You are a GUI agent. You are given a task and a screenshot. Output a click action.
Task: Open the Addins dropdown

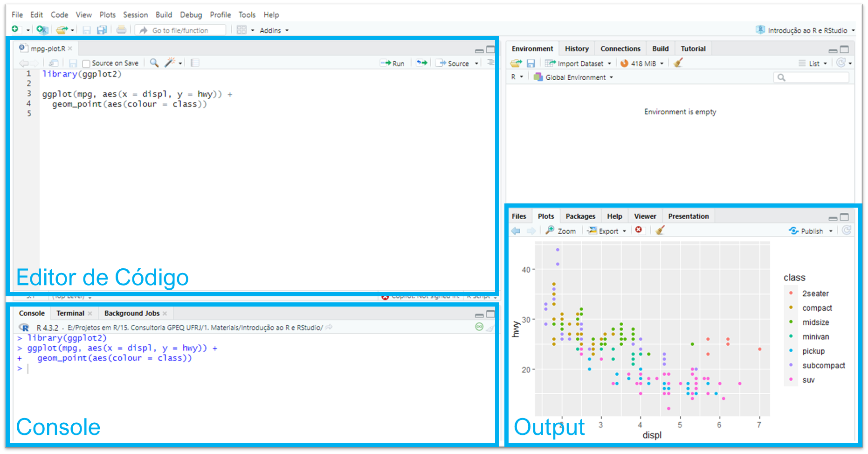tap(274, 30)
